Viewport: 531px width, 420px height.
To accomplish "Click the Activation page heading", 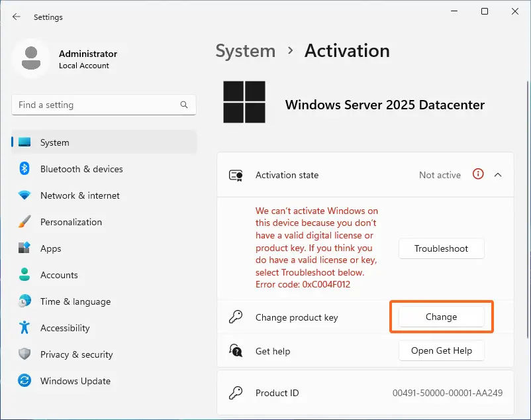I will [347, 51].
